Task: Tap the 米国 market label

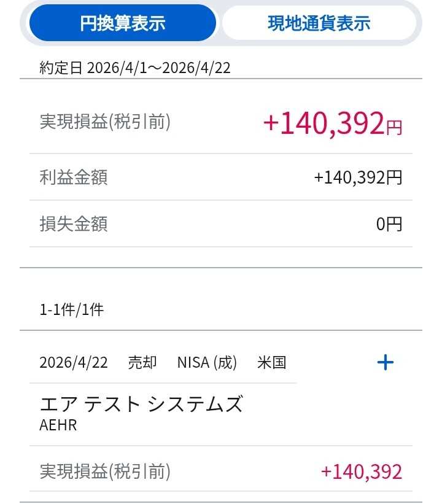Action: [271, 363]
